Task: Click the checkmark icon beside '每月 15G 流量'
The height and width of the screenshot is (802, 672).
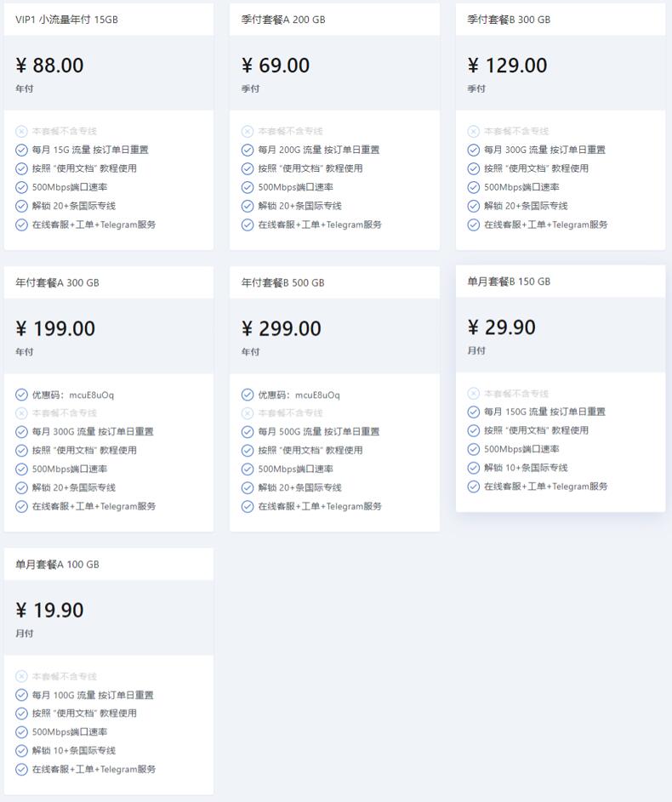Action: (21, 150)
